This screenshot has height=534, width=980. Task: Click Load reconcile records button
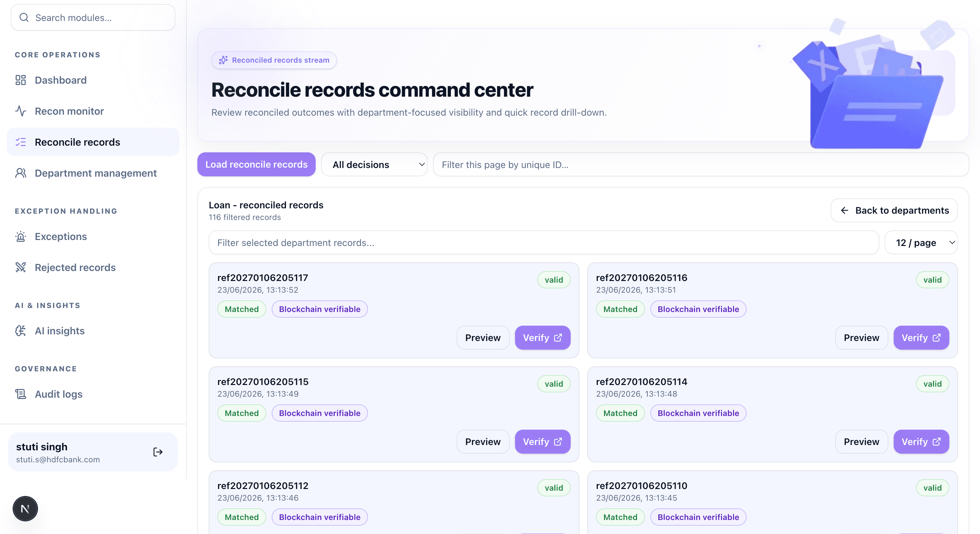256,164
